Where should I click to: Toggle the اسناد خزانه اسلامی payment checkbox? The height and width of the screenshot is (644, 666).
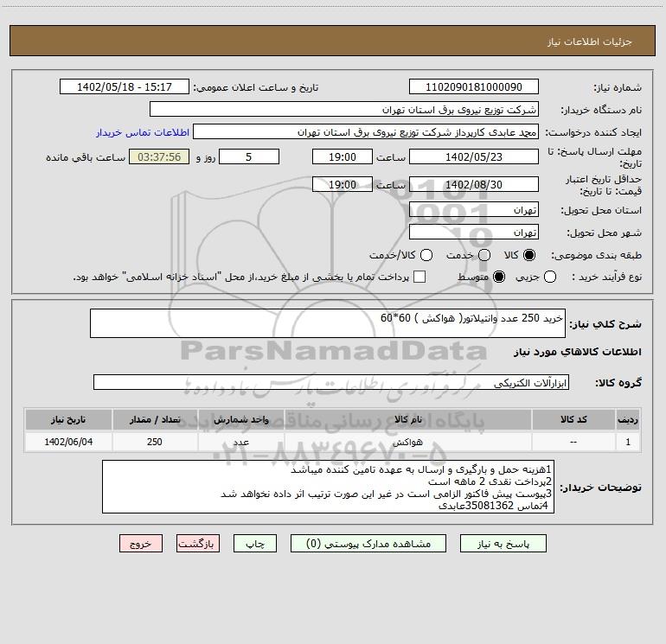tap(419, 277)
